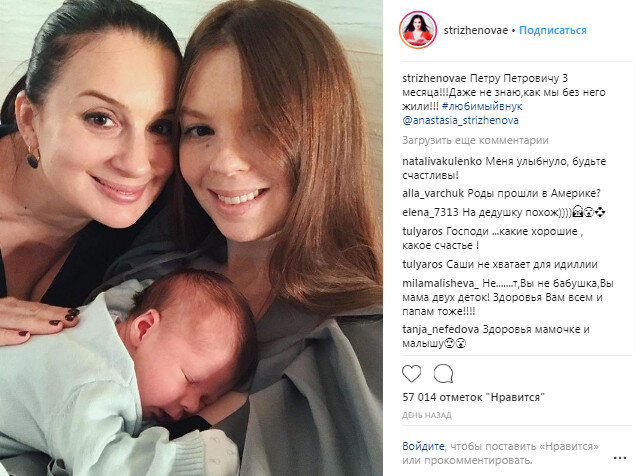Open tulyaros profile on first comment
Viewport: 635px width, 476px height.
(x=422, y=232)
